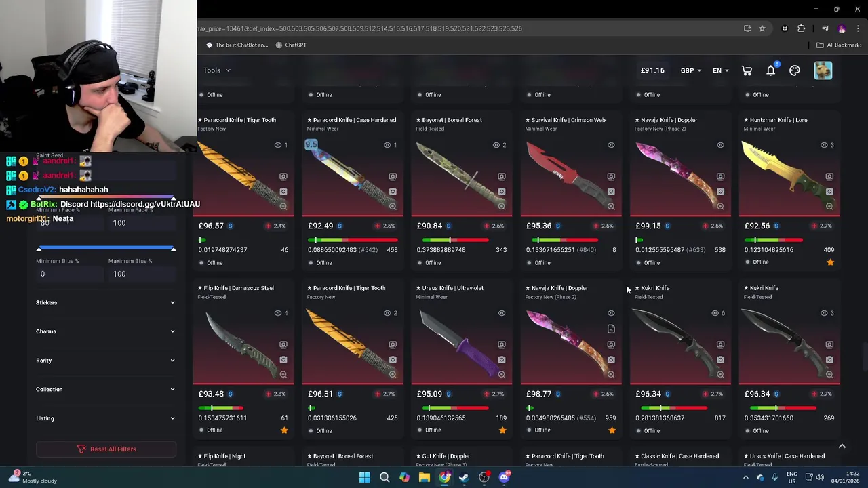Viewport: 868px width, 488px height.
Task: Click Reset All Filters button
Action: (x=106, y=449)
